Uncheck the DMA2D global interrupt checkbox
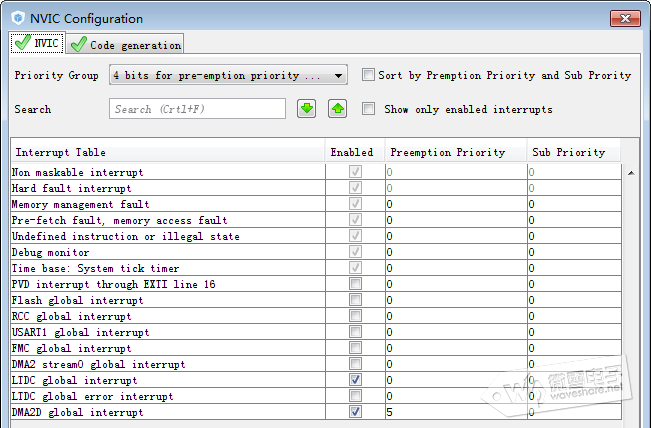This screenshot has width=651, height=428. 355,412
